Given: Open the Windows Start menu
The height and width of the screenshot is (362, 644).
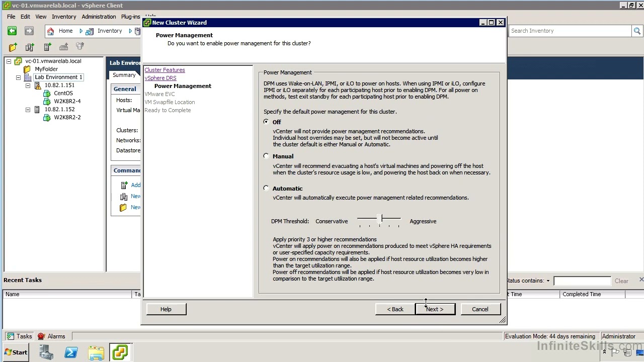Looking at the screenshot, I should [x=15, y=352].
